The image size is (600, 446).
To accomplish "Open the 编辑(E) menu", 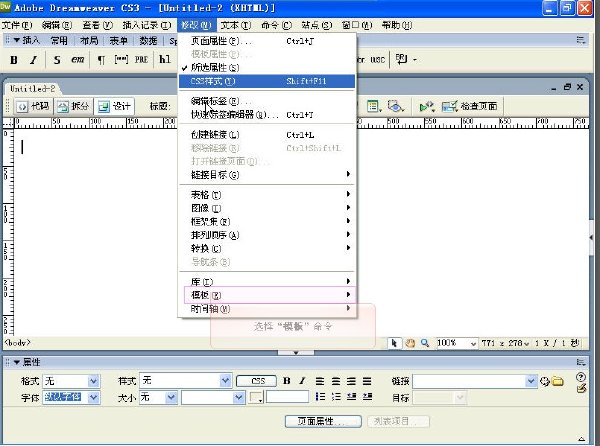I will 57,25.
